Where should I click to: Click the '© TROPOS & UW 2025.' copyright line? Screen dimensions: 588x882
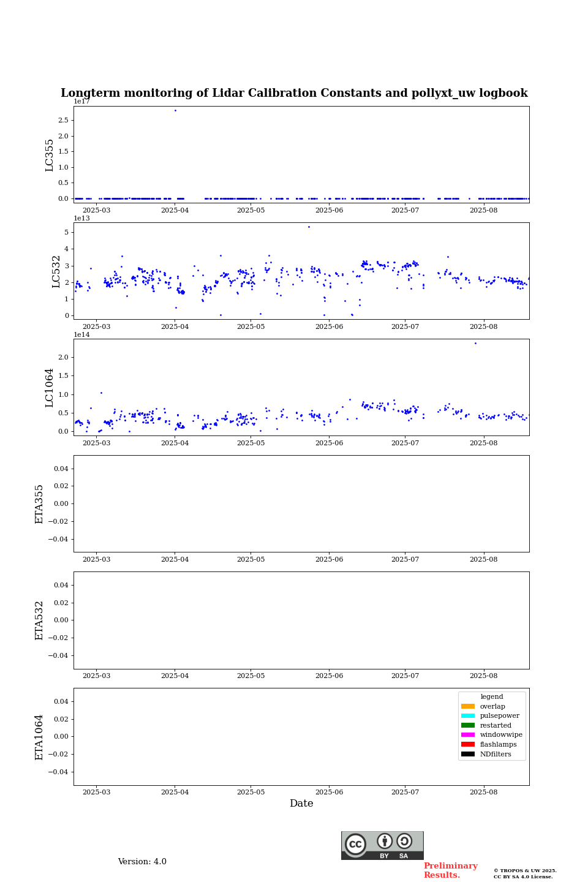coord(525,870)
